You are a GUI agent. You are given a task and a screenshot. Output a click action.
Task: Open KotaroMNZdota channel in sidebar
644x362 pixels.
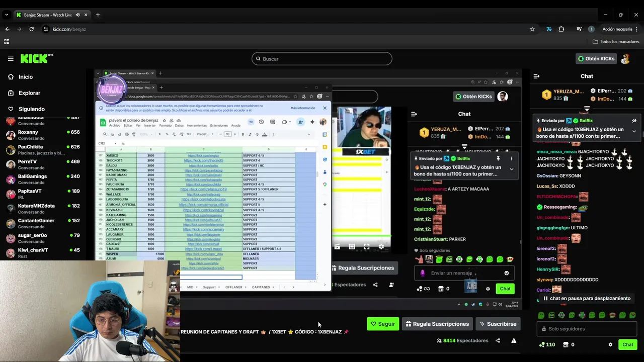click(43, 209)
